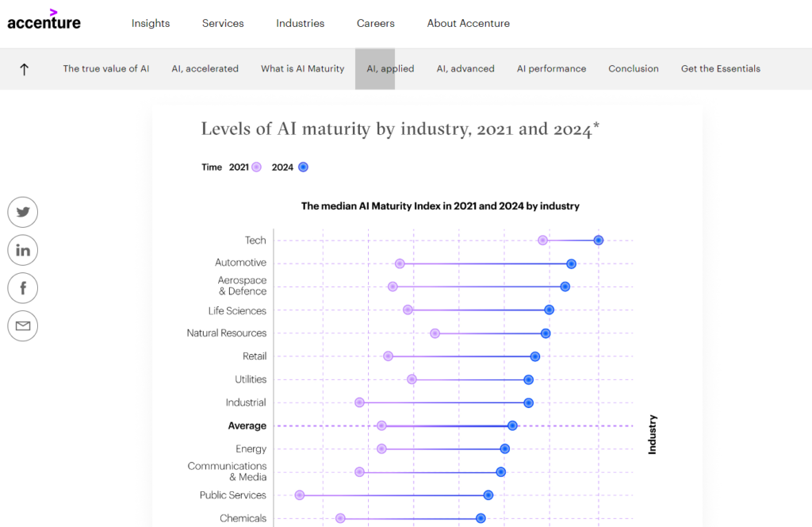Share the article on Twitter
Screen dimensions: 812x527
[22, 212]
